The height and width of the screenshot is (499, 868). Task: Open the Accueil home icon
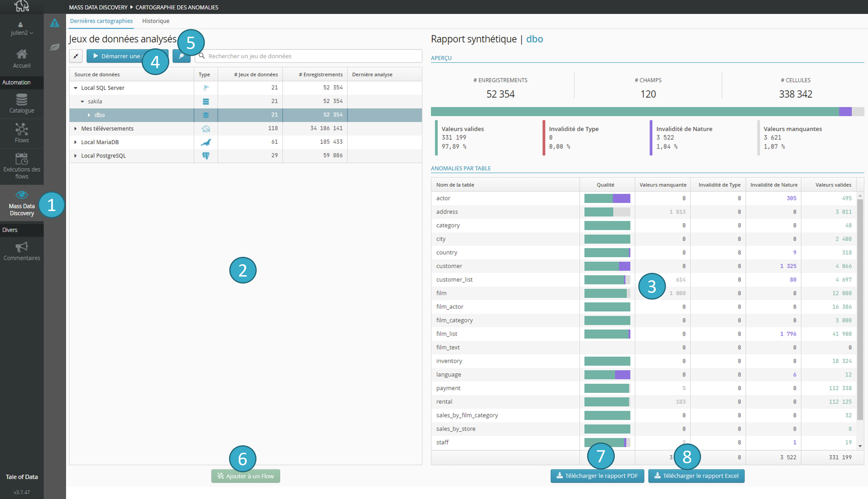point(22,54)
